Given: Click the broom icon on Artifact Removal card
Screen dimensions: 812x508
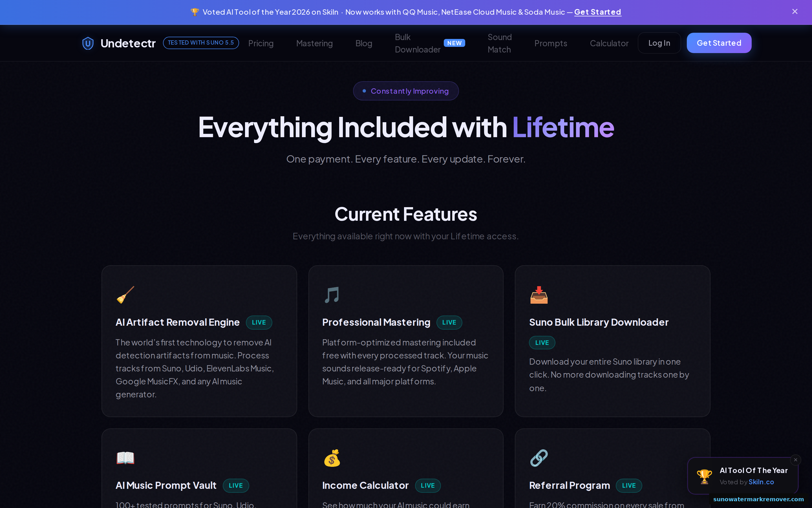Looking at the screenshot, I should [125, 295].
